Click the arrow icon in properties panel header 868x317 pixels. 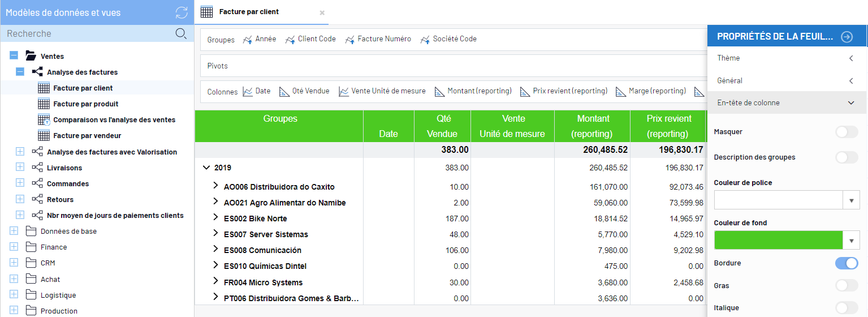pos(847,37)
